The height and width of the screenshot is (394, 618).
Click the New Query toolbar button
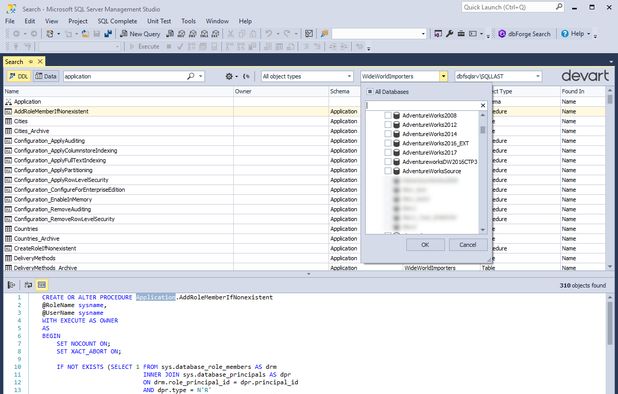coord(140,34)
